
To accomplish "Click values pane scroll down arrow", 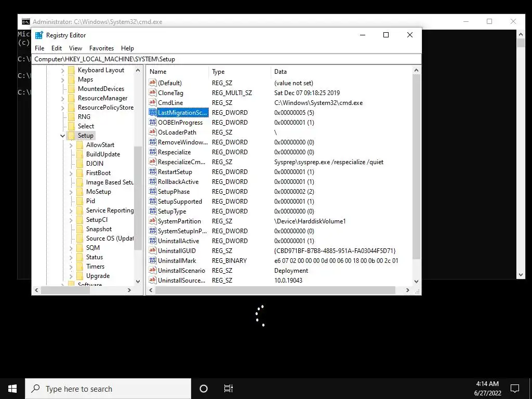I will click(416, 281).
